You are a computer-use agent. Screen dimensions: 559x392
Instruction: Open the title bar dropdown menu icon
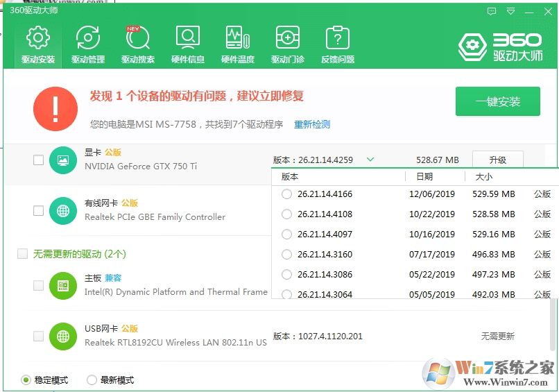tap(510, 11)
